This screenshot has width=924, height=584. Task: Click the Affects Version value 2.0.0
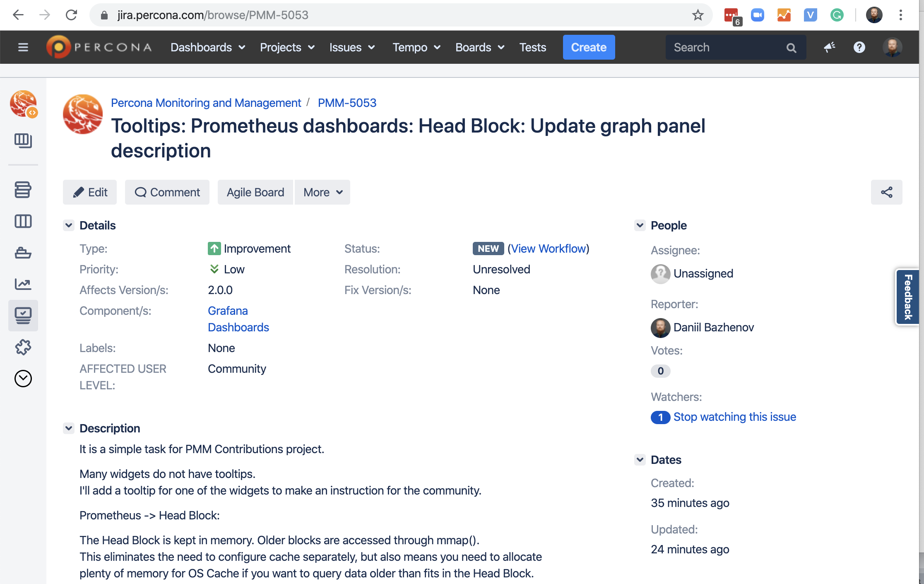(220, 290)
